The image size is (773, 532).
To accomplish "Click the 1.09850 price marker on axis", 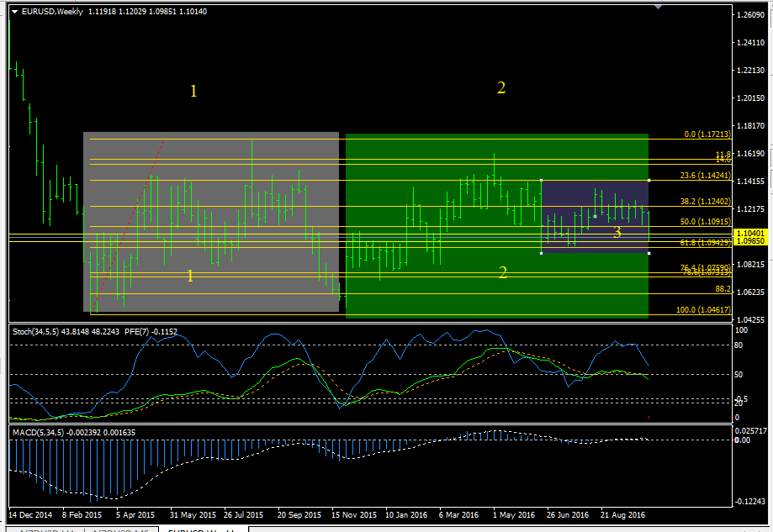I will (750, 241).
